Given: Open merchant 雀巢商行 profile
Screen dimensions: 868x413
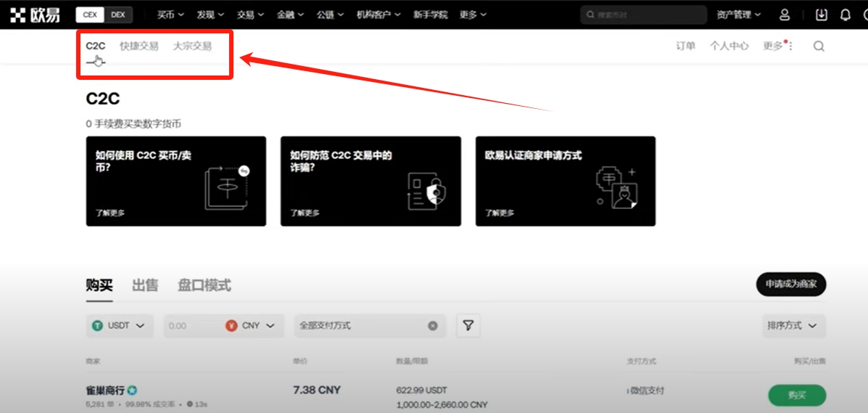Looking at the screenshot, I should (x=105, y=390).
